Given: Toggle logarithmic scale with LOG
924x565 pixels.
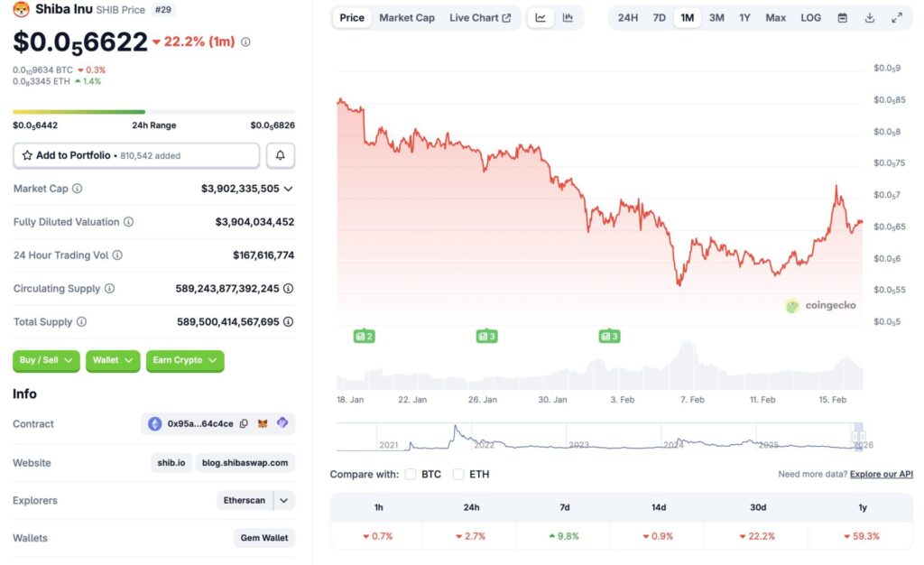Looking at the screenshot, I should (809, 17).
